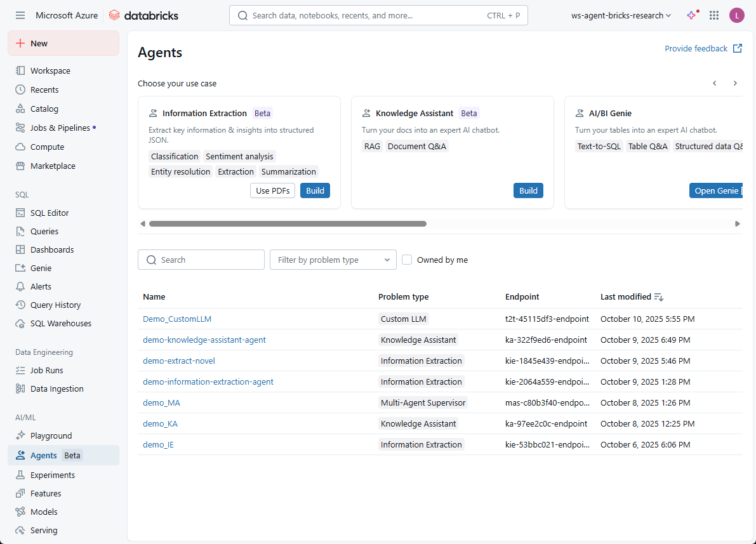Open Catalog from the sidebar
The width and height of the screenshot is (756, 544).
click(x=44, y=109)
